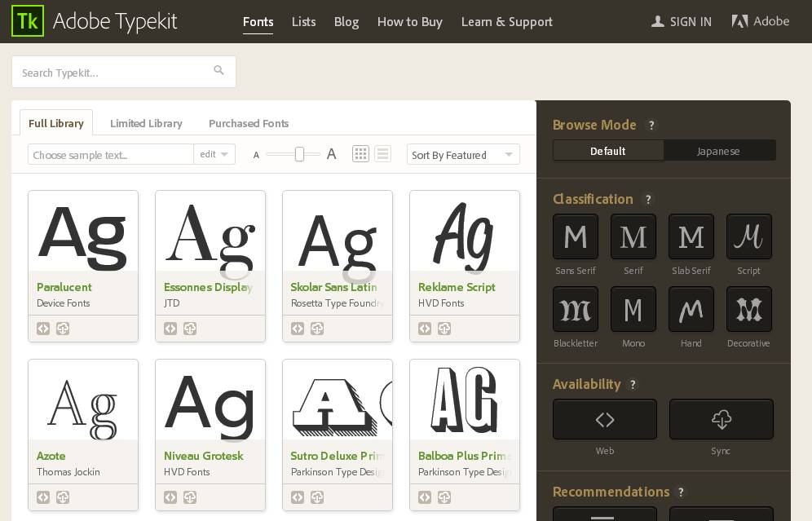Click the Balboa Plus AG thumbnail
The height and width of the screenshot is (521, 812).
tap(465, 400)
